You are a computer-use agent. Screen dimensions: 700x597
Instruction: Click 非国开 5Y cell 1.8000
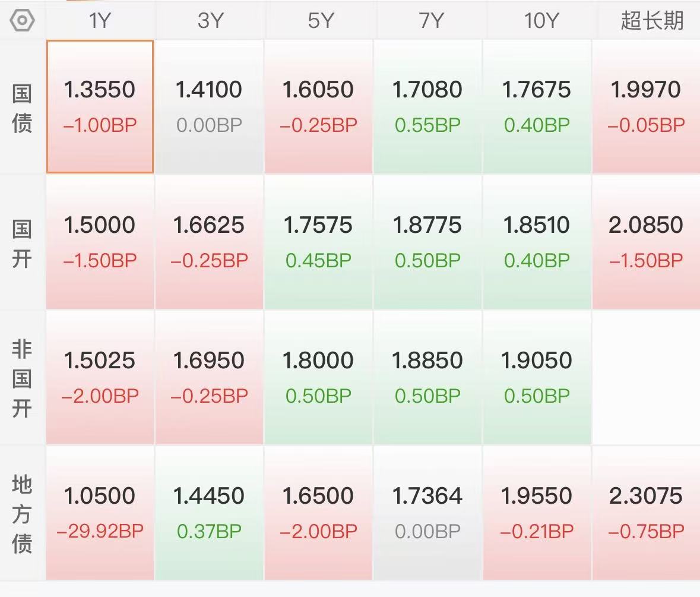click(x=318, y=378)
